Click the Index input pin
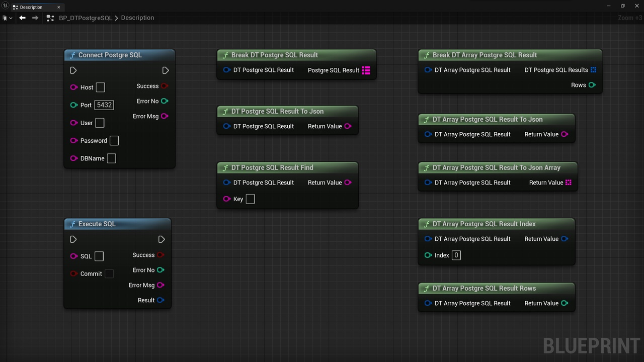 pos(428,255)
